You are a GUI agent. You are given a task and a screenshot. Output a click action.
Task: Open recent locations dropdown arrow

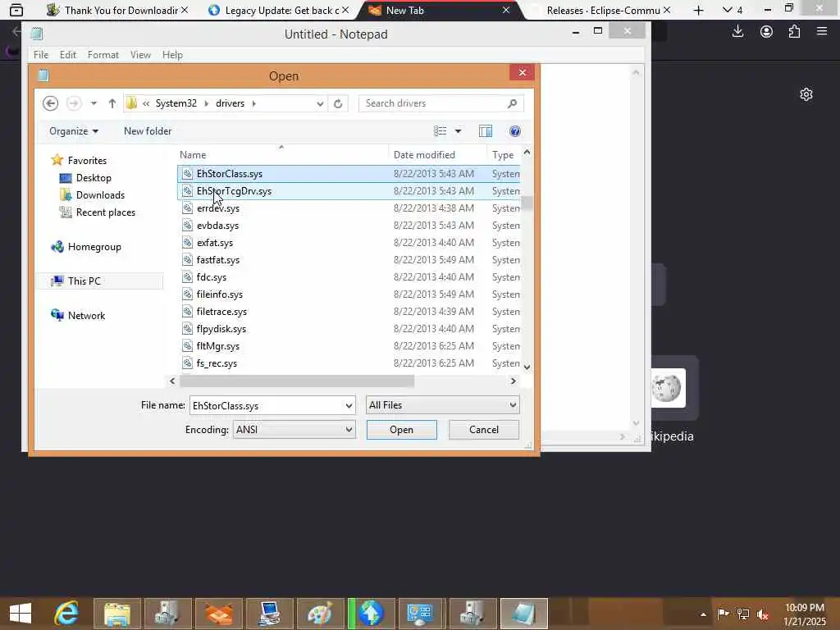pyautogui.click(x=94, y=103)
